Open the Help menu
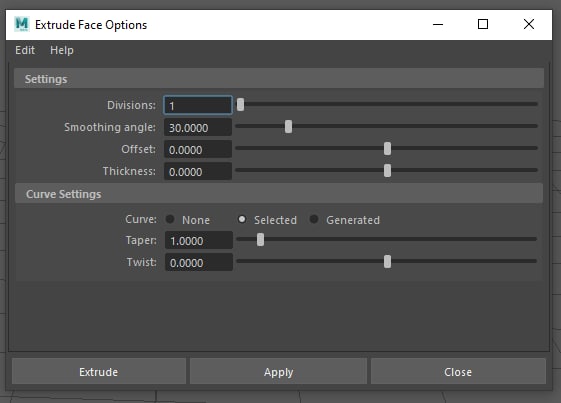Viewport: 561px width, 403px height. pyautogui.click(x=62, y=50)
